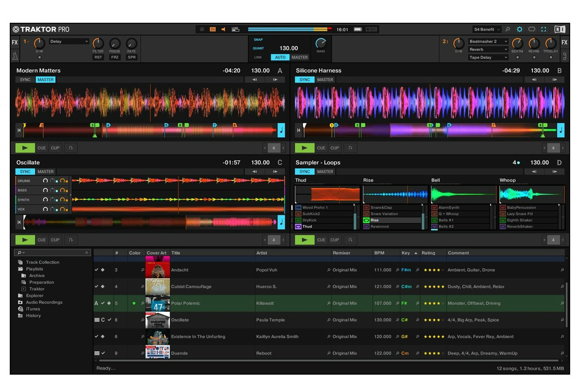Screen dimensions: 577x392
Task: Skip to start of Modern Matters track
Action: point(19,130)
